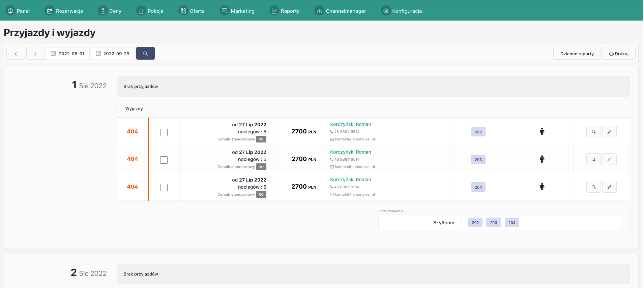Click the 202 badge in SkyRoom summary
The image size is (644, 288).
pos(475,222)
